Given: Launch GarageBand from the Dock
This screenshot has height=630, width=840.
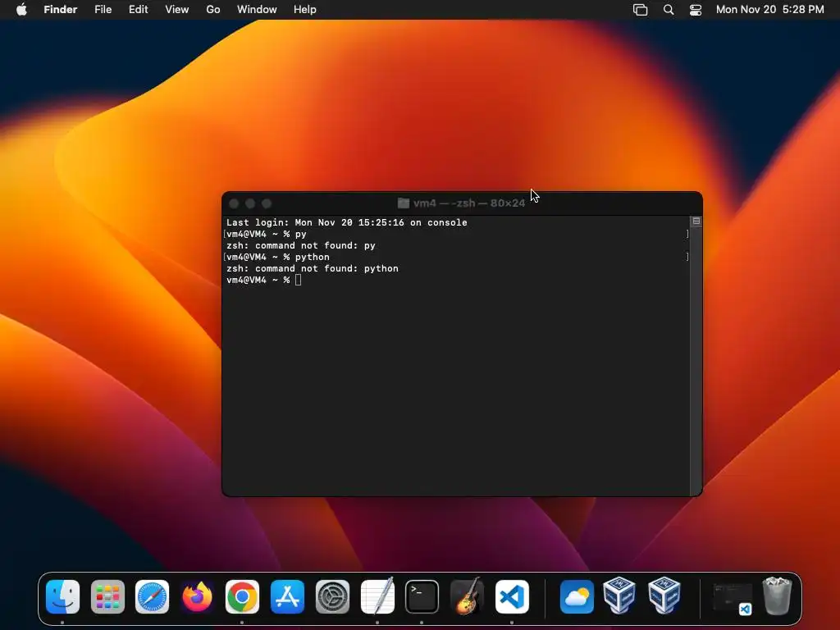Looking at the screenshot, I should tap(467, 597).
